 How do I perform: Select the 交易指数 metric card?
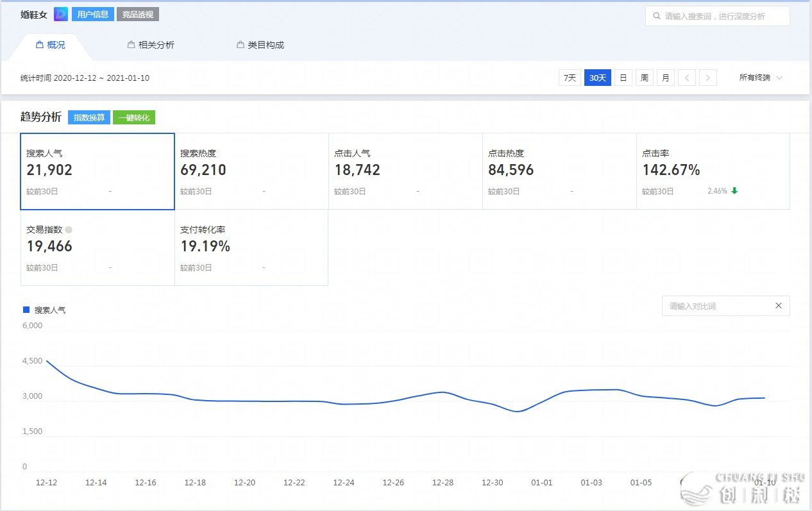pos(97,247)
